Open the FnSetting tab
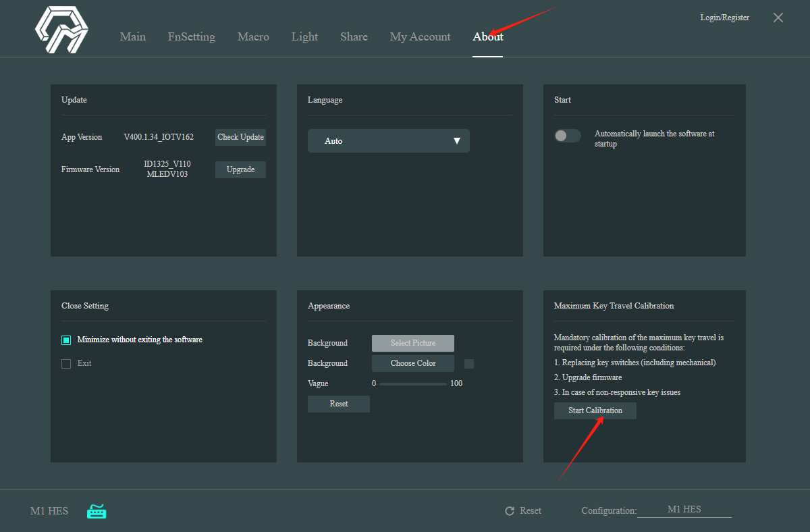The height and width of the screenshot is (532, 810). coord(191,37)
